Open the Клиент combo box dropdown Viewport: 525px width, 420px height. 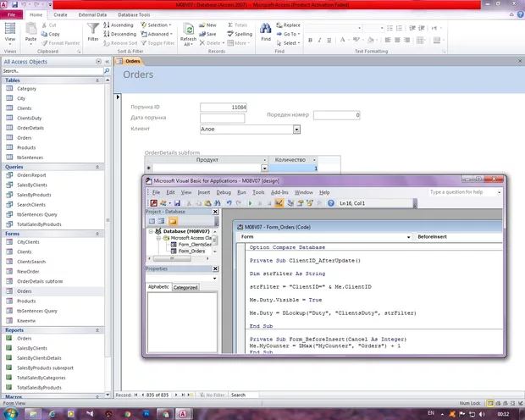[x=296, y=130]
